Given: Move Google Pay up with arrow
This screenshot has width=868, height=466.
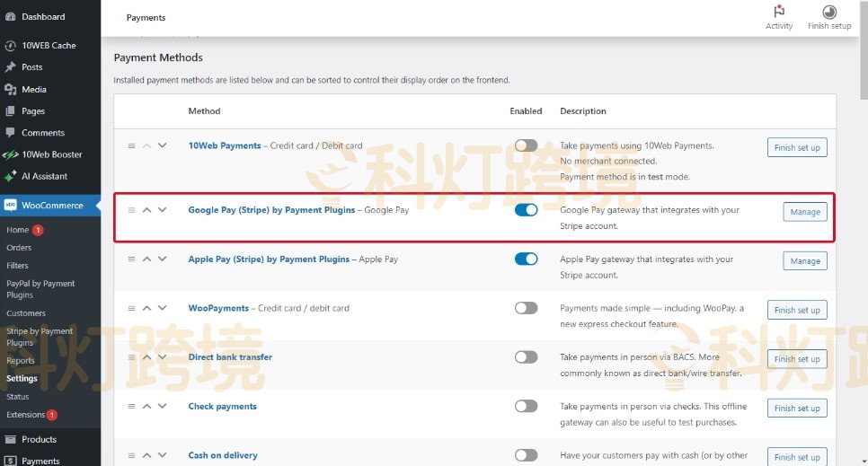Looking at the screenshot, I should pos(146,210).
